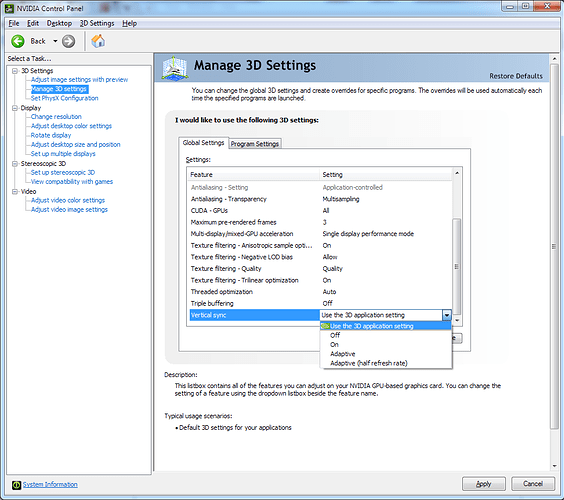Viewport: 564px width, 500px height.
Task: Select the Vertical sync feature row
Action: coord(254,315)
